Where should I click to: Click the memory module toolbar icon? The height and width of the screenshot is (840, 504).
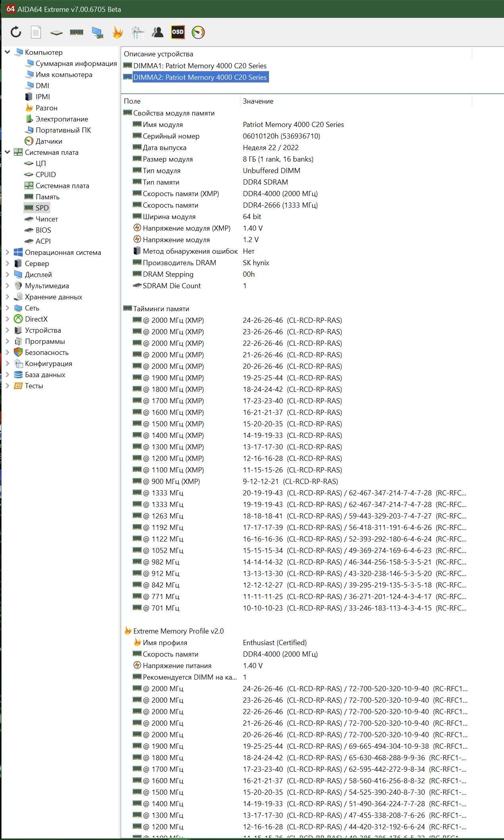click(x=77, y=32)
